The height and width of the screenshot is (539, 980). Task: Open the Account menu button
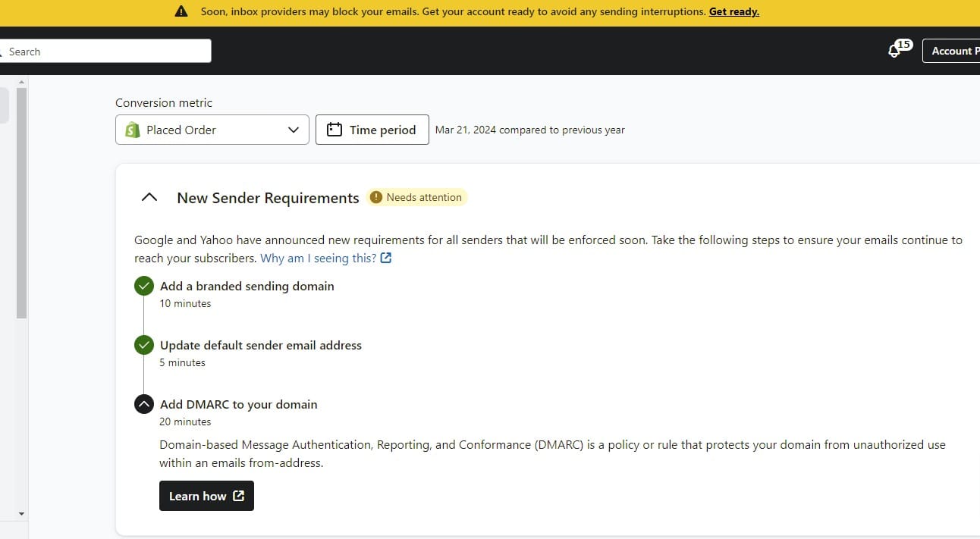click(950, 51)
